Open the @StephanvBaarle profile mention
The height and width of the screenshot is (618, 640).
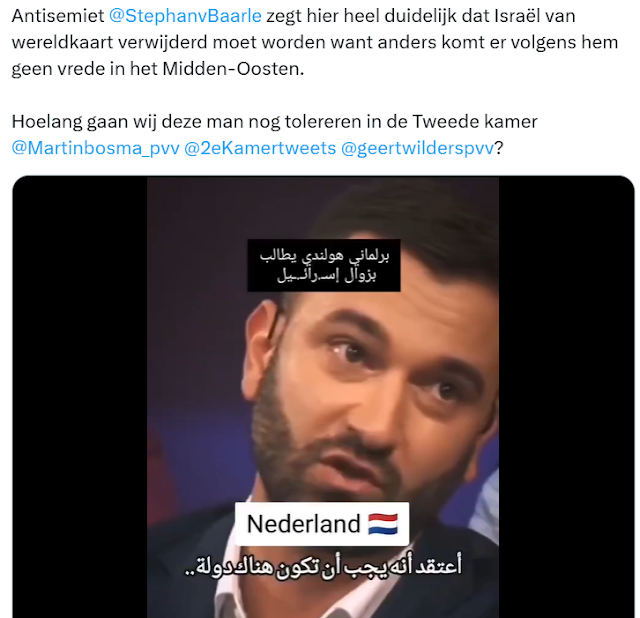click(185, 16)
